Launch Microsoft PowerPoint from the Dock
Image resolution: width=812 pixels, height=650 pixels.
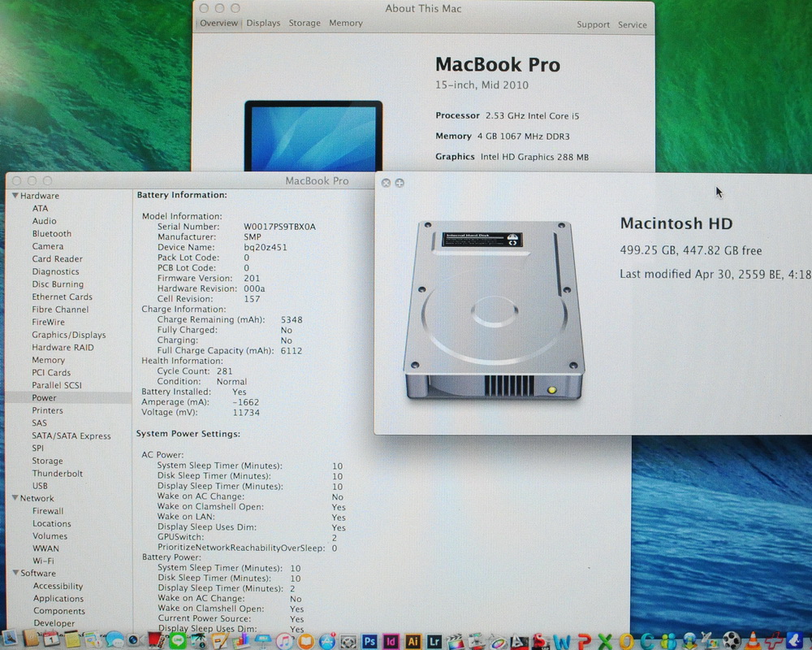(585, 642)
